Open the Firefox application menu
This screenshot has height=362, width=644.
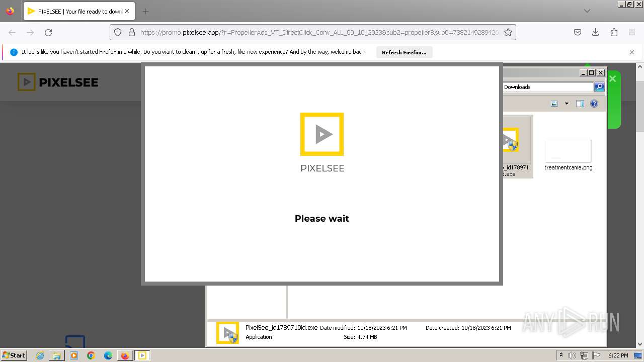632,32
